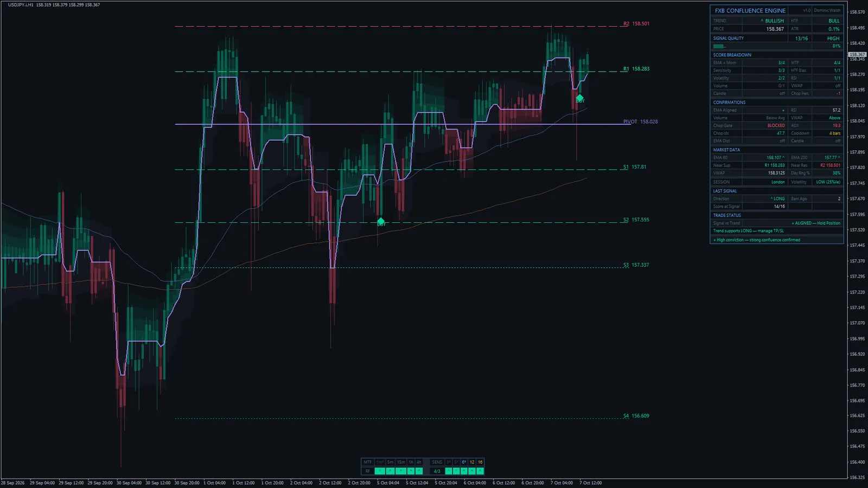Click the R1 158.283 level label
The width and height of the screenshot is (868, 488).
[636, 69]
